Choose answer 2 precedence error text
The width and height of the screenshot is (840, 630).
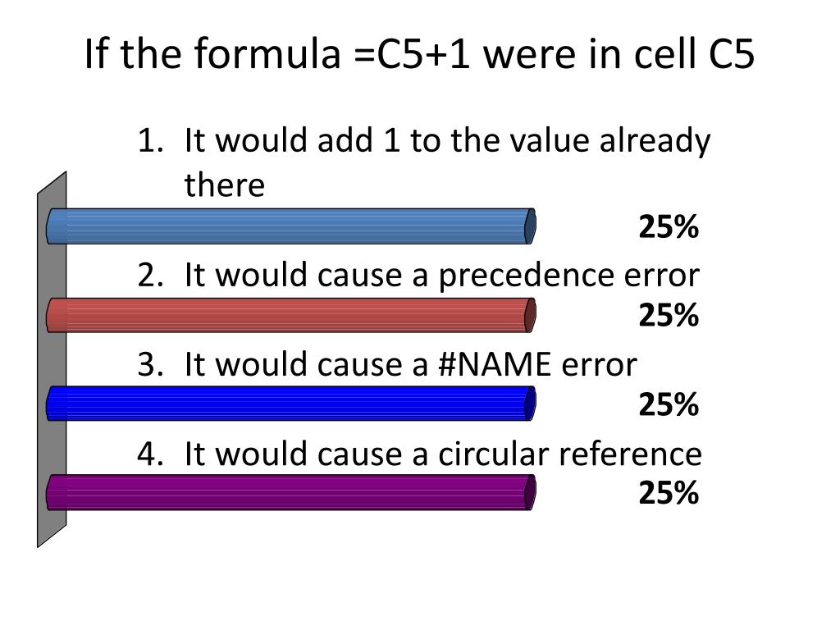click(418, 276)
